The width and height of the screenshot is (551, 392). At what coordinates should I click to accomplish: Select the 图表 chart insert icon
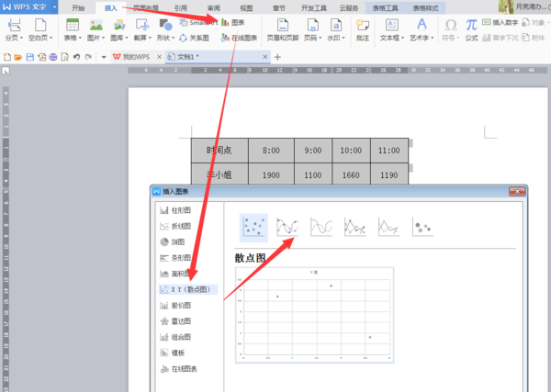pyautogui.click(x=233, y=22)
